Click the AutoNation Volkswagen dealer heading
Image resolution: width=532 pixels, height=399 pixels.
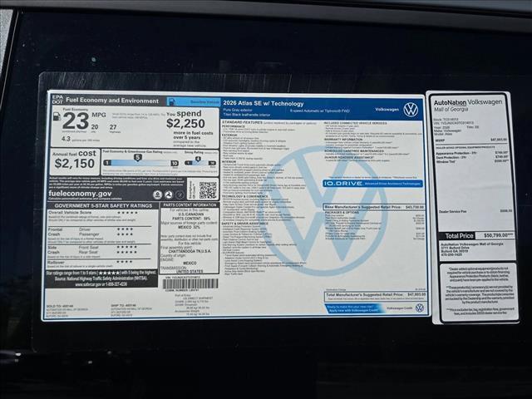click(470, 105)
